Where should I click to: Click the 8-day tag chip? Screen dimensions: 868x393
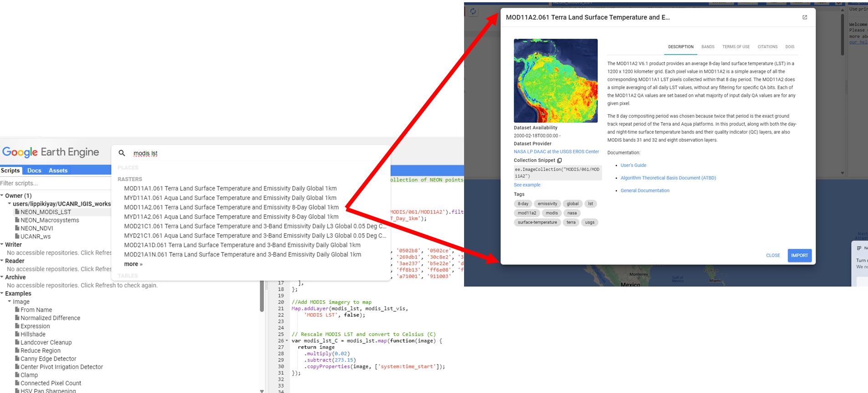coord(523,204)
